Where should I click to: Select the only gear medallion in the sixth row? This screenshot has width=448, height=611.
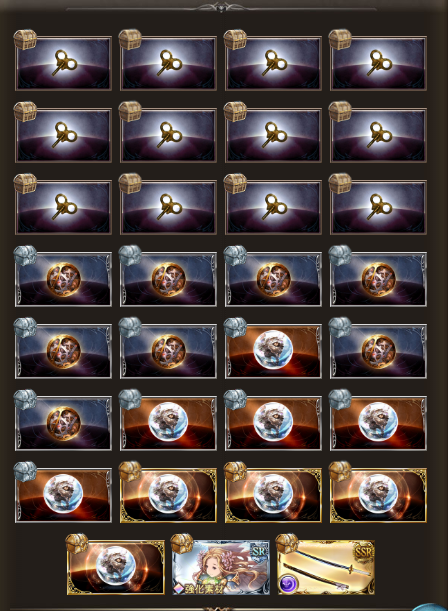[x=63, y=423]
